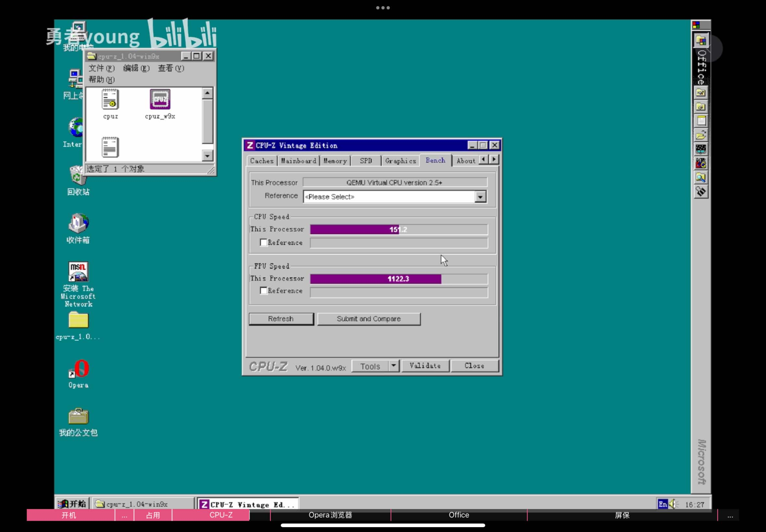
Task: Jump to the Opera浏览器 chapter marker
Action: click(330, 515)
